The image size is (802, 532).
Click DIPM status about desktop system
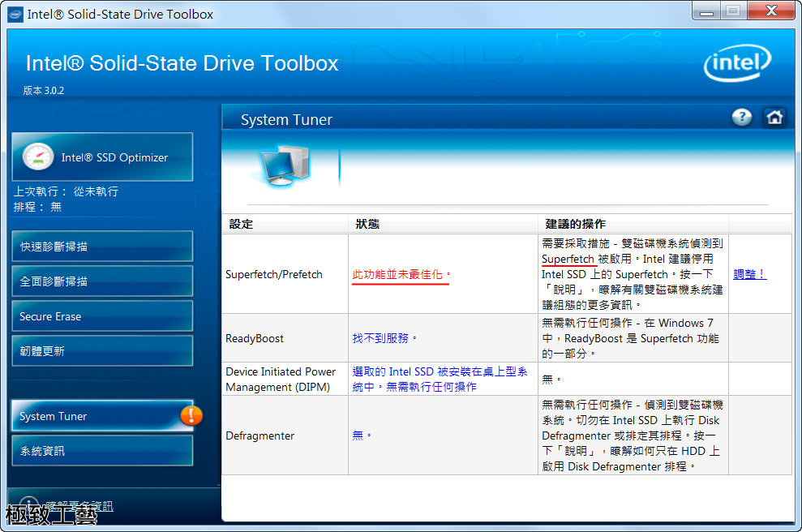coord(440,379)
